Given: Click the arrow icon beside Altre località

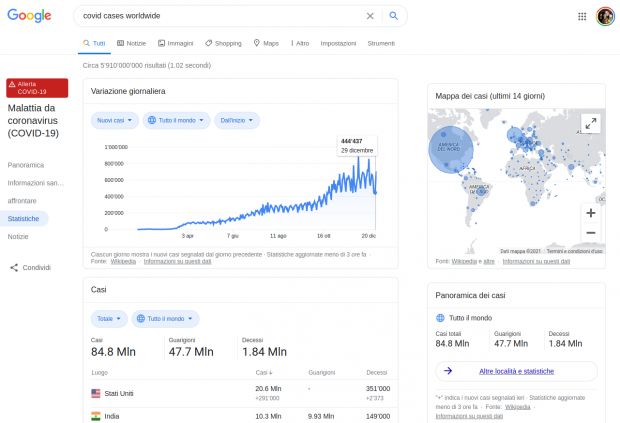Looking at the screenshot, I should tap(448, 371).
